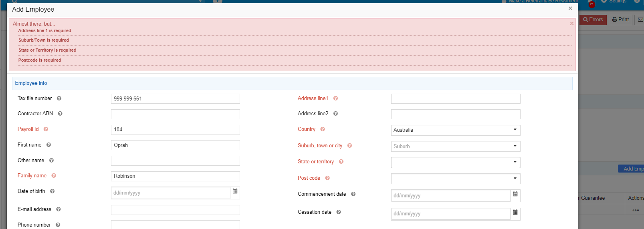Close the Add Employee dialog
The width and height of the screenshot is (644, 229).
570,8
